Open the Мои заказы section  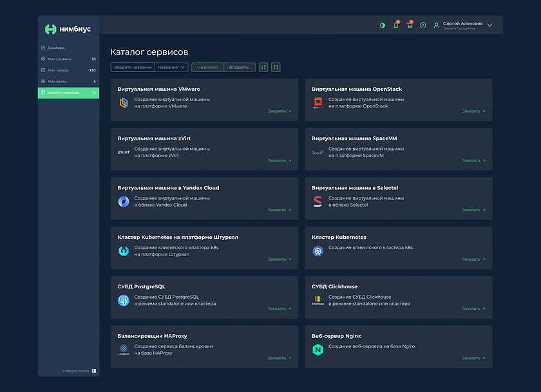[57, 70]
